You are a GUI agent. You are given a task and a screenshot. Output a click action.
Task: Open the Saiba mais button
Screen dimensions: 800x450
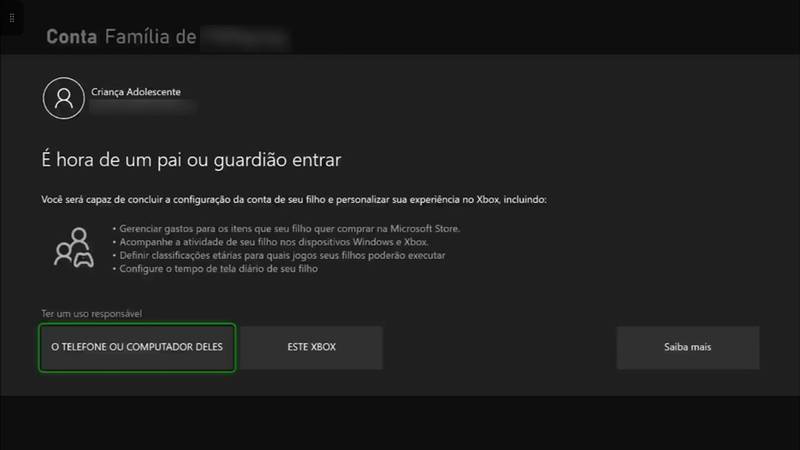tap(688, 347)
